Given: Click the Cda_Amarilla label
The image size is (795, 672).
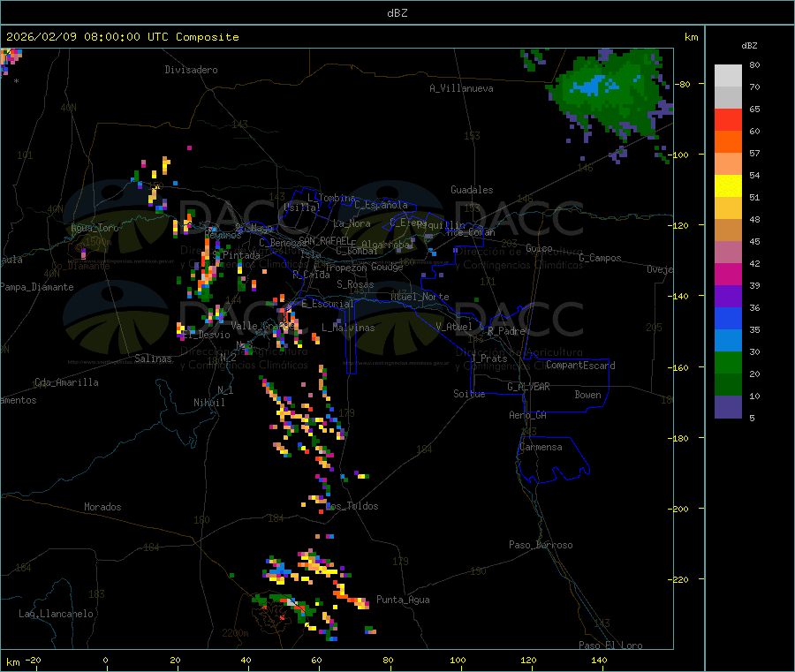Looking at the screenshot, I should pyautogui.click(x=66, y=382).
